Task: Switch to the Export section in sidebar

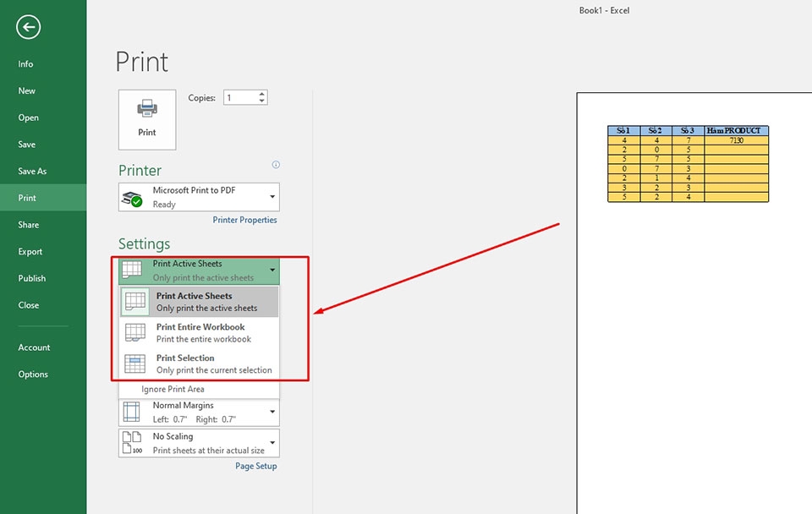Action: 30,251
